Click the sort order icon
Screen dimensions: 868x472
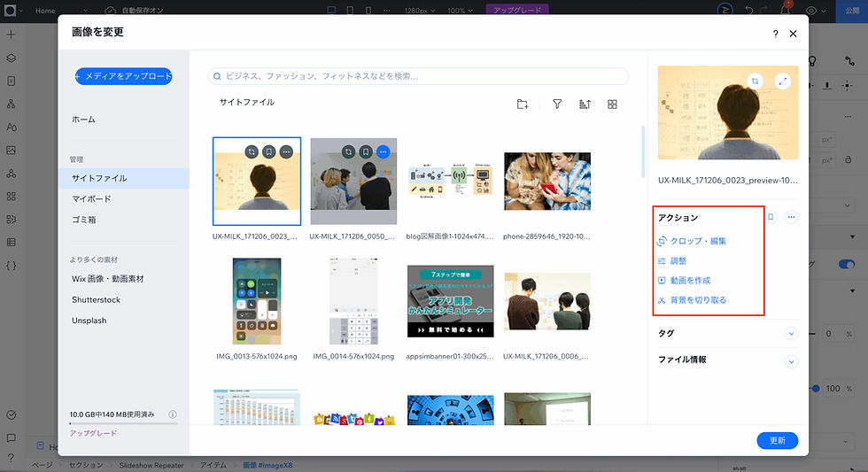tap(585, 104)
